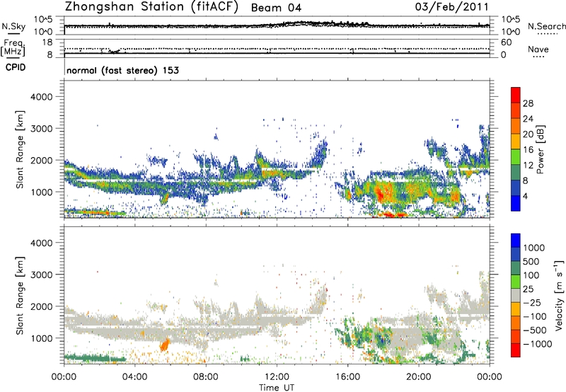The height and width of the screenshot is (392, 566).
Task: Click the "60" Nave axis tick
Action: click(x=506, y=42)
